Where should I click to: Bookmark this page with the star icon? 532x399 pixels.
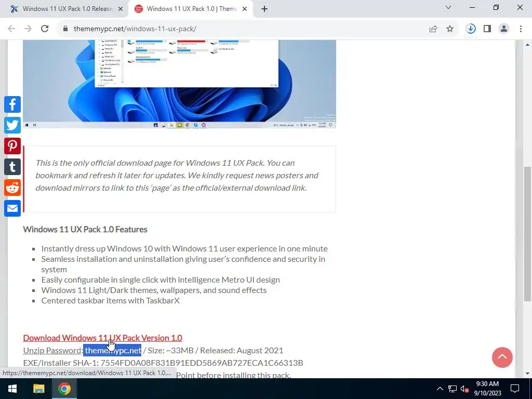pos(450,29)
